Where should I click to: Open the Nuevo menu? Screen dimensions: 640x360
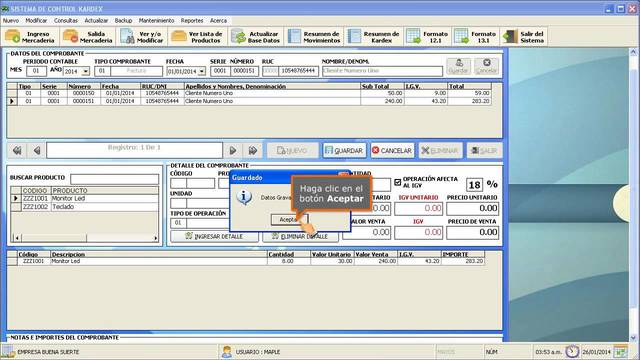[x=11, y=20]
